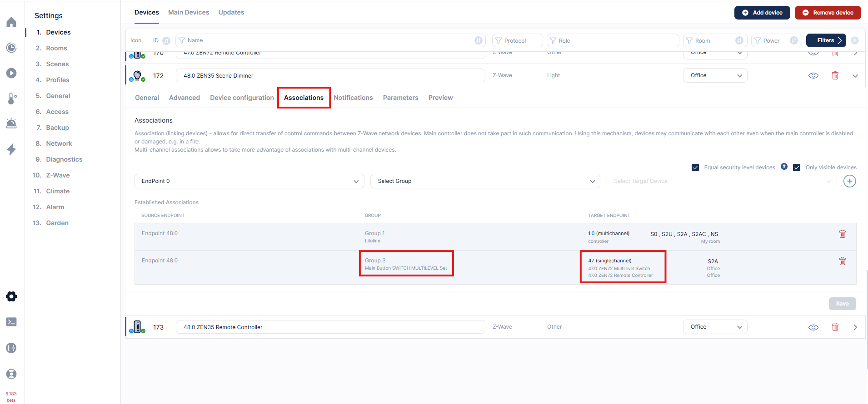Delete the Group 1 Lifeline association
The height and width of the screenshot is (404, 868).
tap(843, 234)
